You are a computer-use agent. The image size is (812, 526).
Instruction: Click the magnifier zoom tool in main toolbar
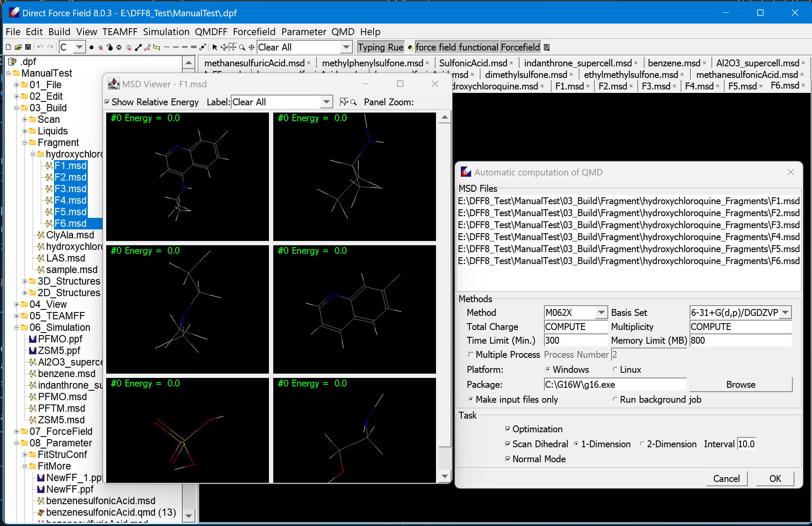point(242,47)
